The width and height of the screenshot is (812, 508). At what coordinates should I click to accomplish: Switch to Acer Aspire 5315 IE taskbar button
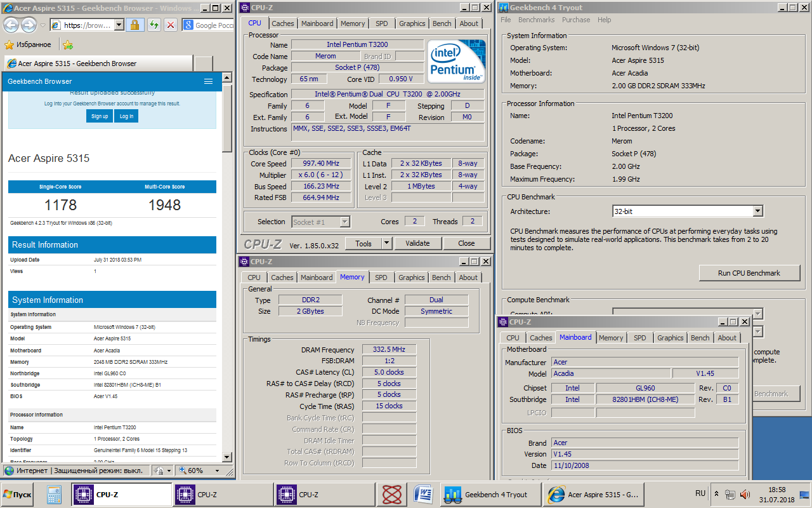[593, 495]
